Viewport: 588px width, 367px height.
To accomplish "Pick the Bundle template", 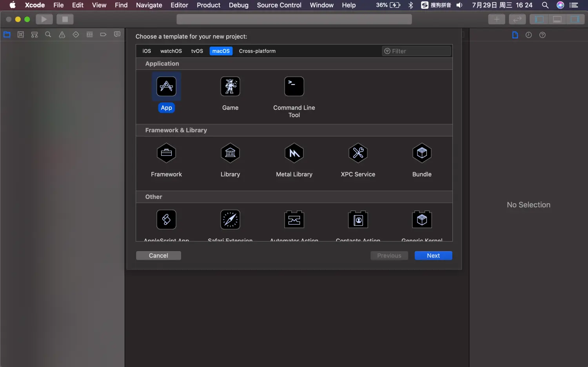I will (422, 153).
